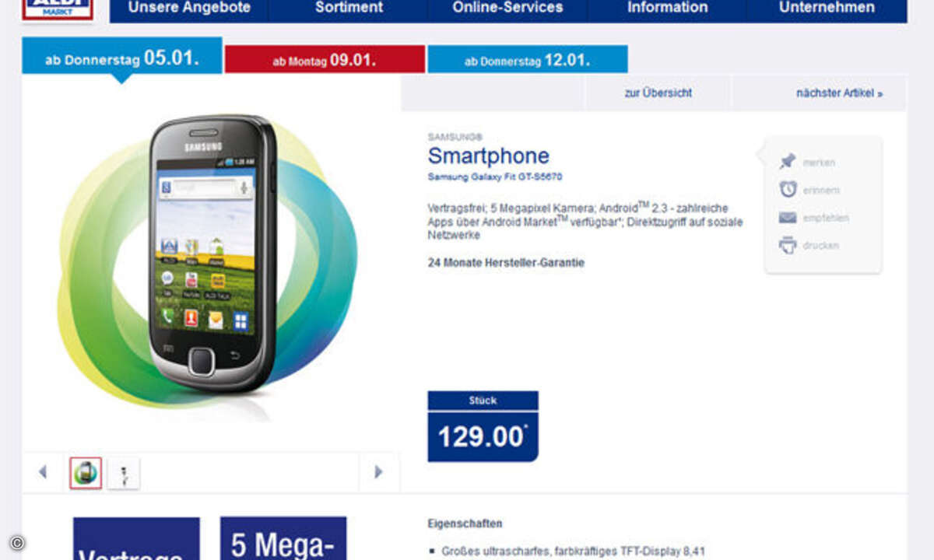Viewport: 934px width, 560px height.
Task: Show next product image with right arrow
Action: click(379, 471)
